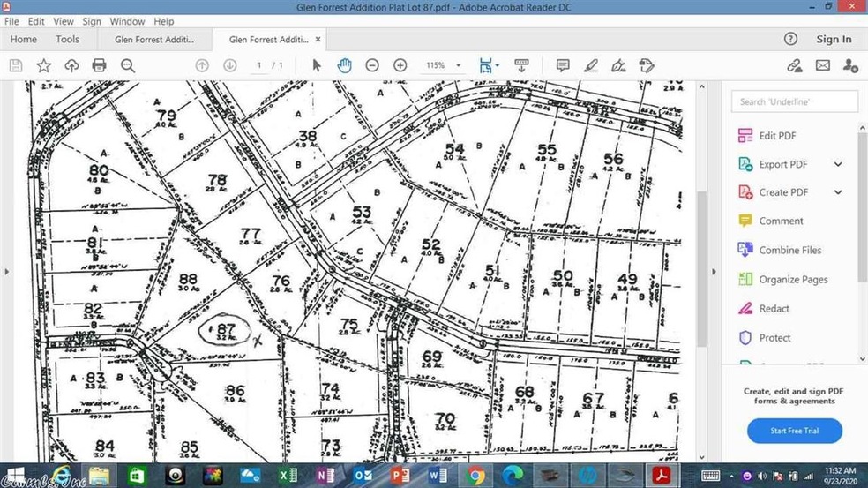Viewport: 868px width, 488px height.
Task: Click the share with others person icon
Action: tap(850, 65)
